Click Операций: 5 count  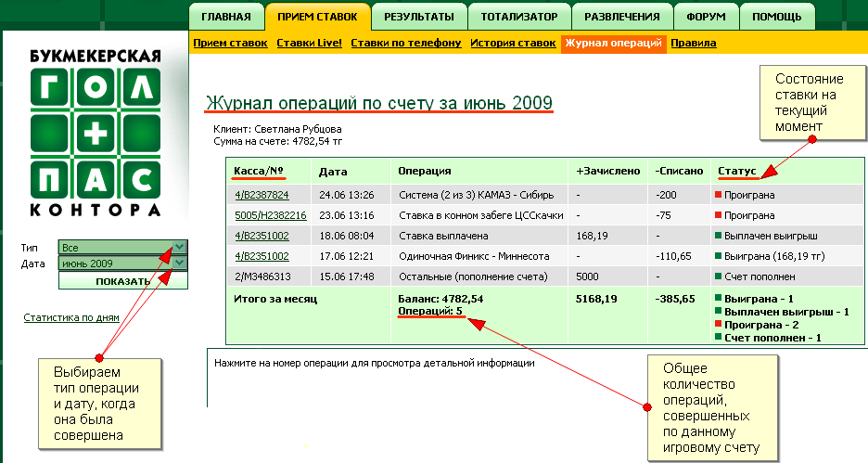pos(430,311)
